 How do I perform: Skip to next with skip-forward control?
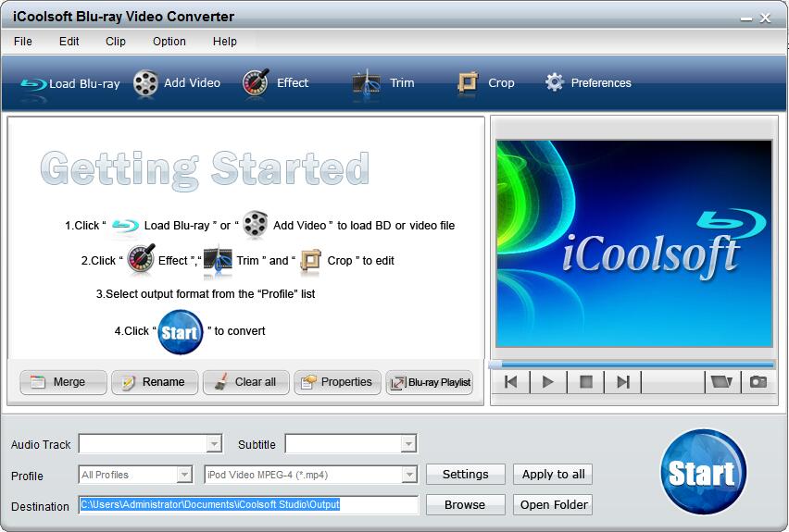coord(623,382)
